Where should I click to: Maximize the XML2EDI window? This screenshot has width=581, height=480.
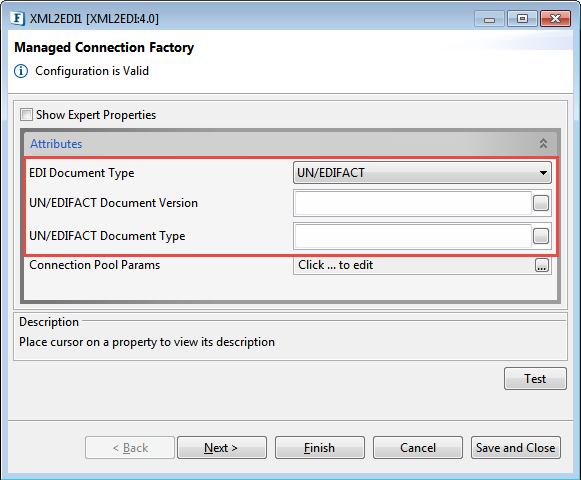tap(522, 19)
